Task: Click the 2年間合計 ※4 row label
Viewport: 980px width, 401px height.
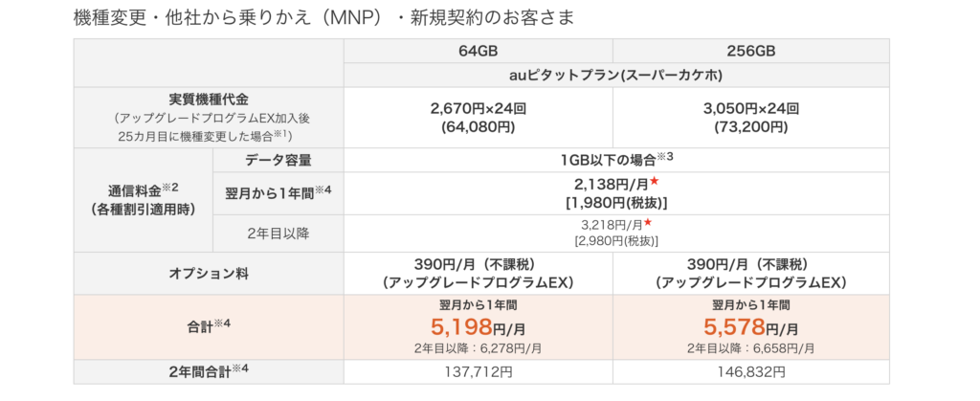Action: pos(208,371)
